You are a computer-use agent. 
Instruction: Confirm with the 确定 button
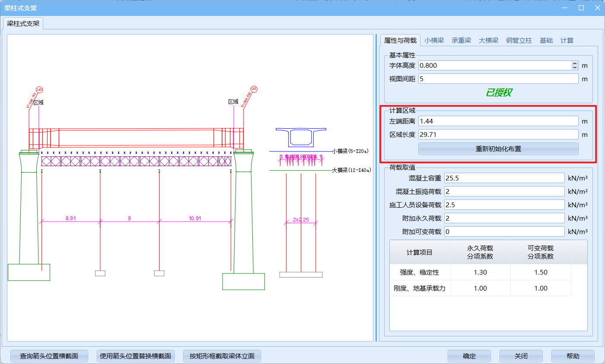click(x=469, y=356)
